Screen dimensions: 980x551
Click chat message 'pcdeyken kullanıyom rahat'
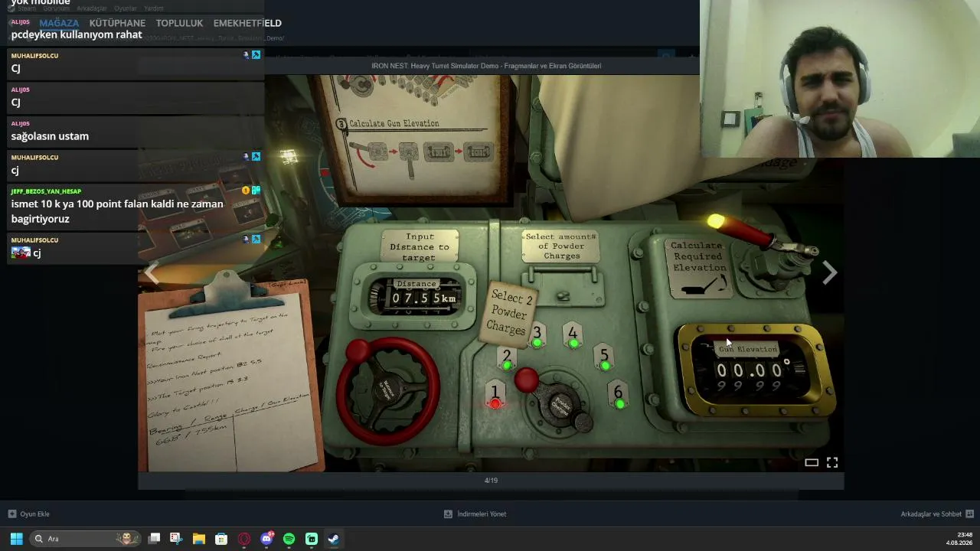(x=77, y=34)
